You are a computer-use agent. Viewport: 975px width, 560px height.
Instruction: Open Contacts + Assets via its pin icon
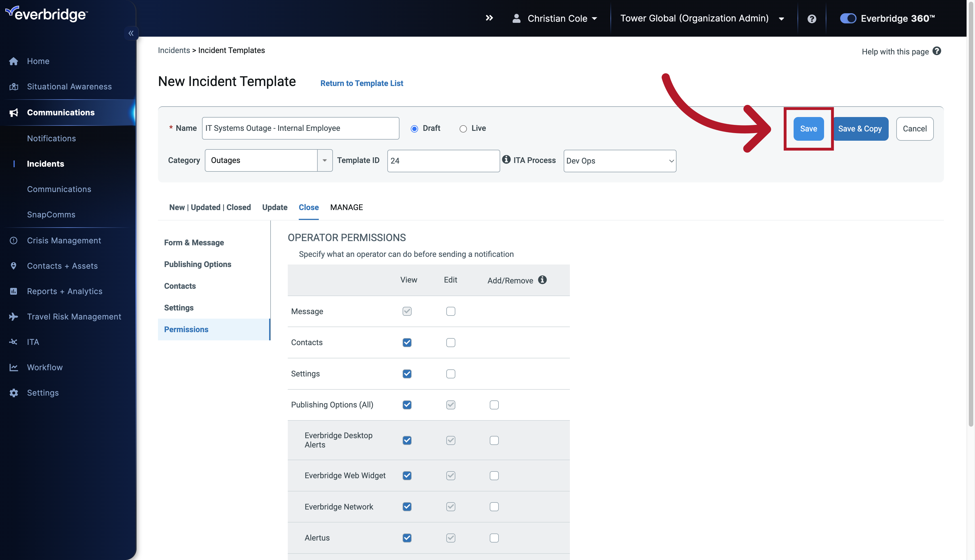(14, 266)
